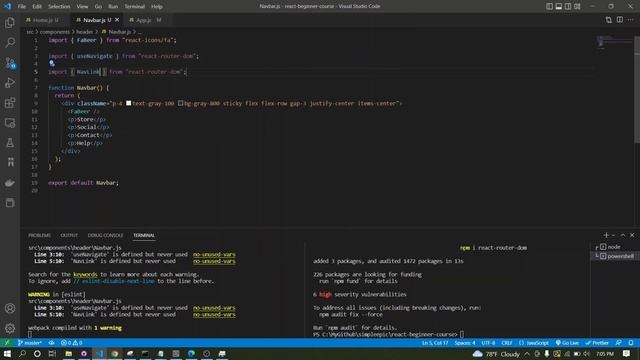Screen dimensions: 640x360
Task: Open the File menu
Action: [22, 6]
